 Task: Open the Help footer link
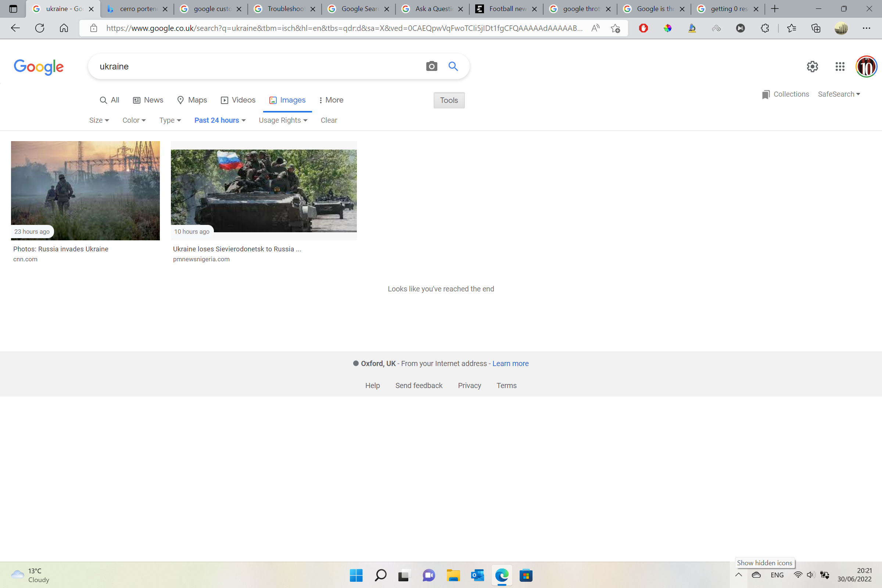tap(372, 386)
